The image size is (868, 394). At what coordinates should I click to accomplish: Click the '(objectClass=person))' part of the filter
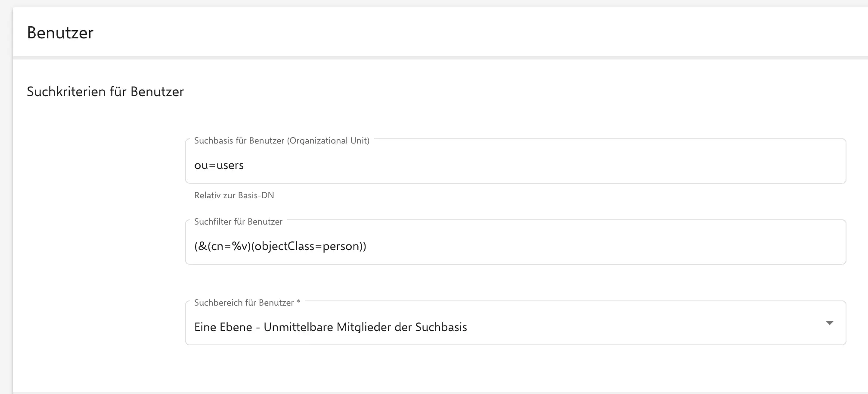308,247
